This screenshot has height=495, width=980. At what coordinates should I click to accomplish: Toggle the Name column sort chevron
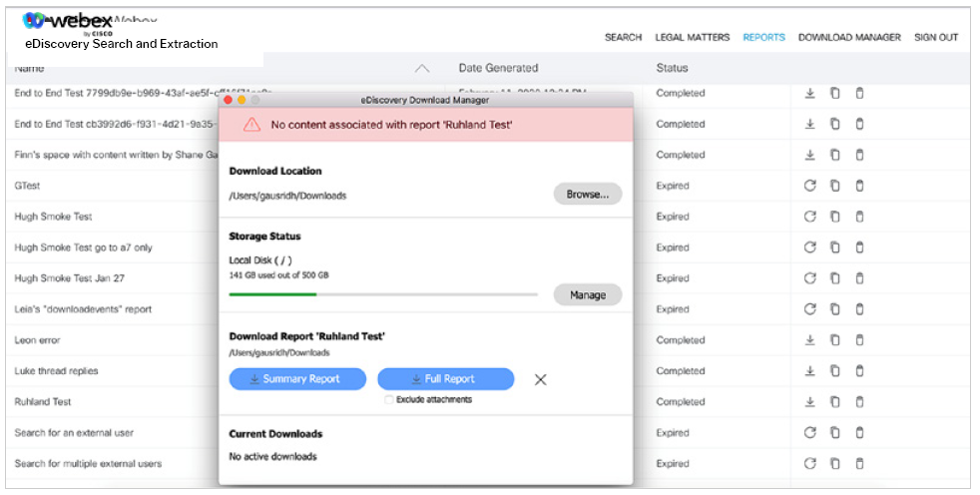coord(422,69)
